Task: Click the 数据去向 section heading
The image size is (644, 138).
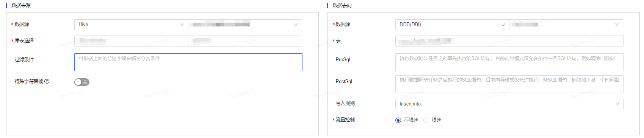Action: (342, 5)
